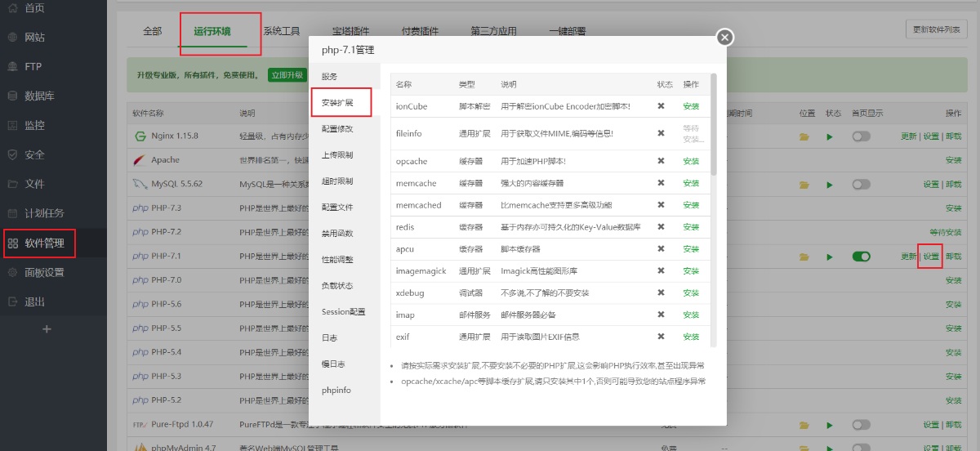Viewport: 980px width, 451px height.
Task: Open phpinfo in the dialog menu
Action: [336, 391]
